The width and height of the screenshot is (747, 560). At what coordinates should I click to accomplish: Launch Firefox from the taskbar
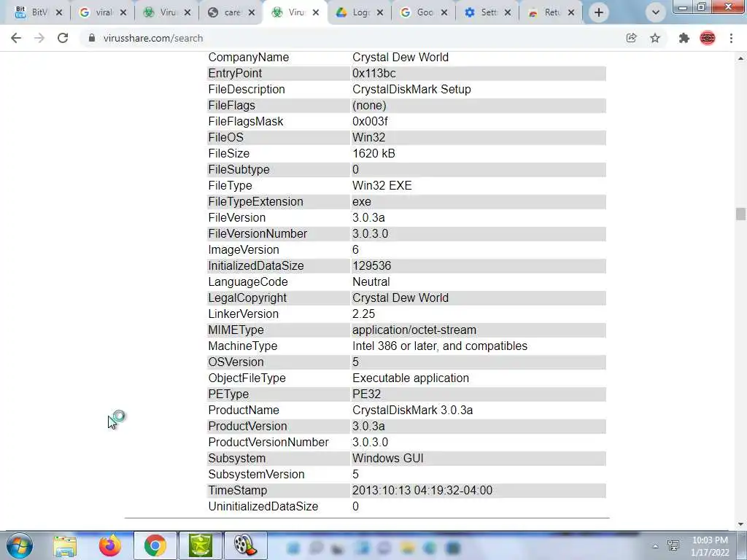pyautogui.click(x=110, y=545)
